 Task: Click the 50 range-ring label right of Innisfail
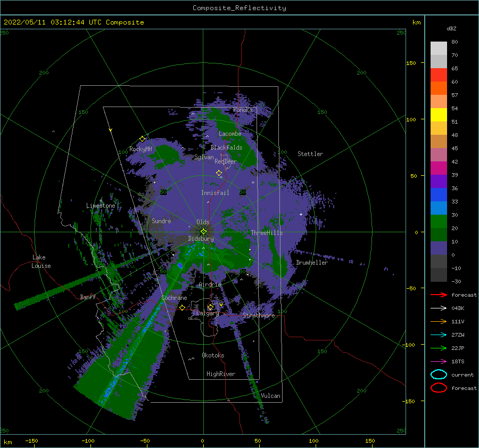(x=243, y=192)
